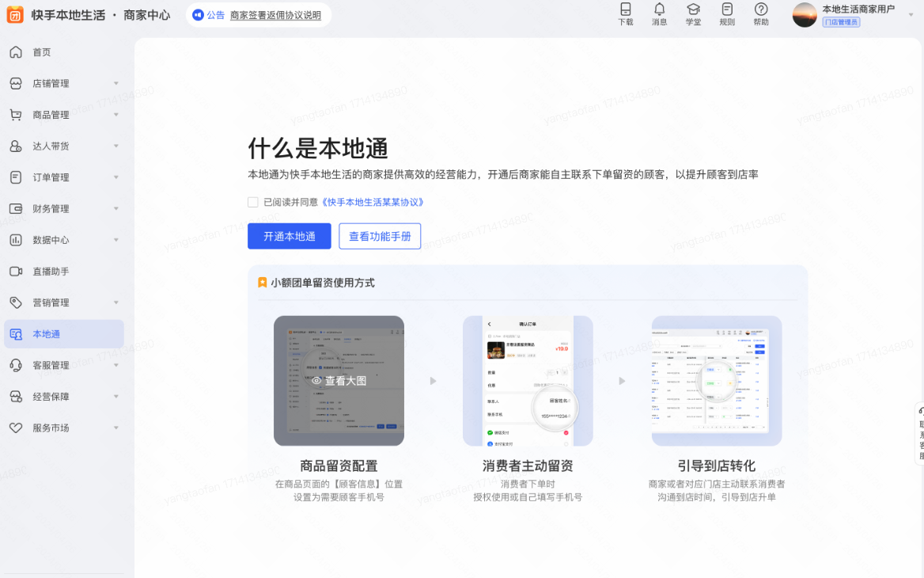Click the 下载 download icon

[626, 14]
